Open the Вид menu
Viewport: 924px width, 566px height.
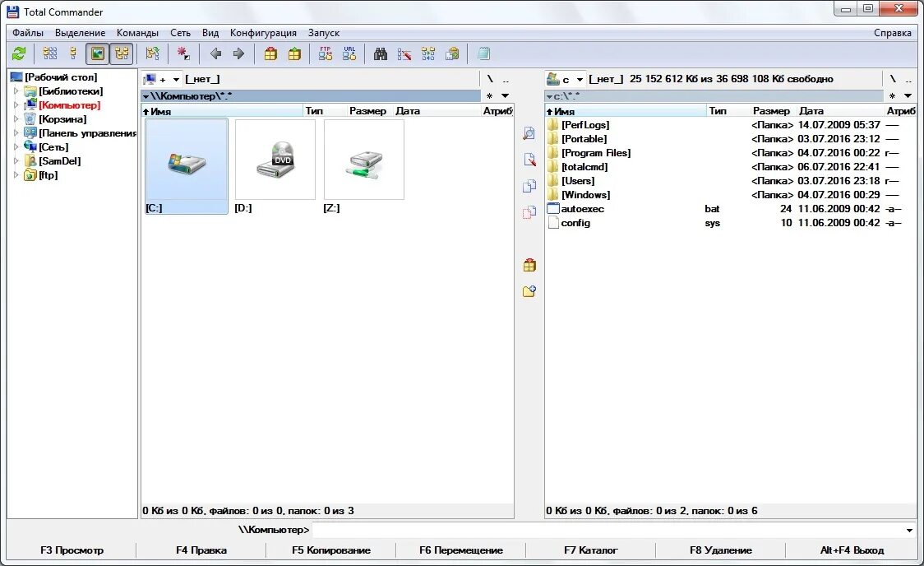(x=210, y=33)
